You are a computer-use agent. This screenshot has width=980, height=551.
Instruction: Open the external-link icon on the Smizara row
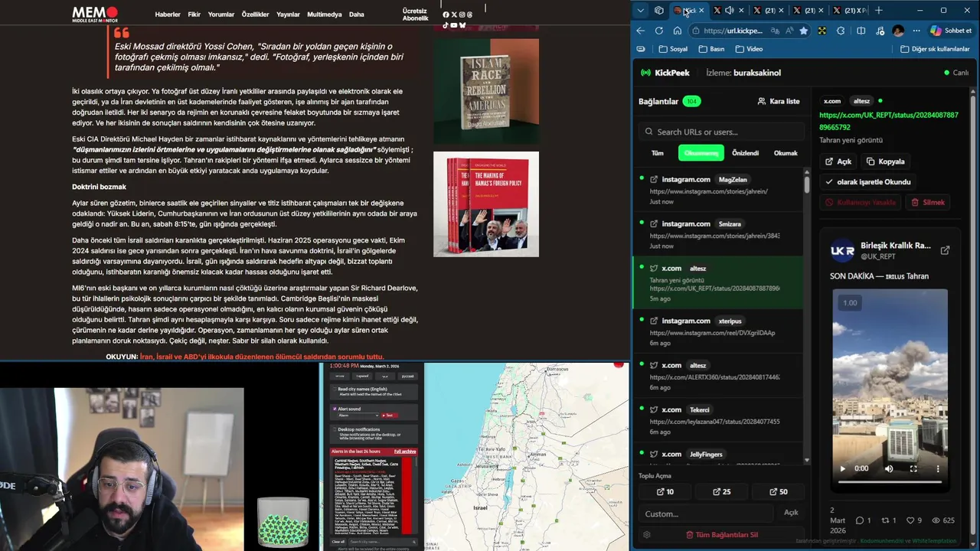pos(654,224)
